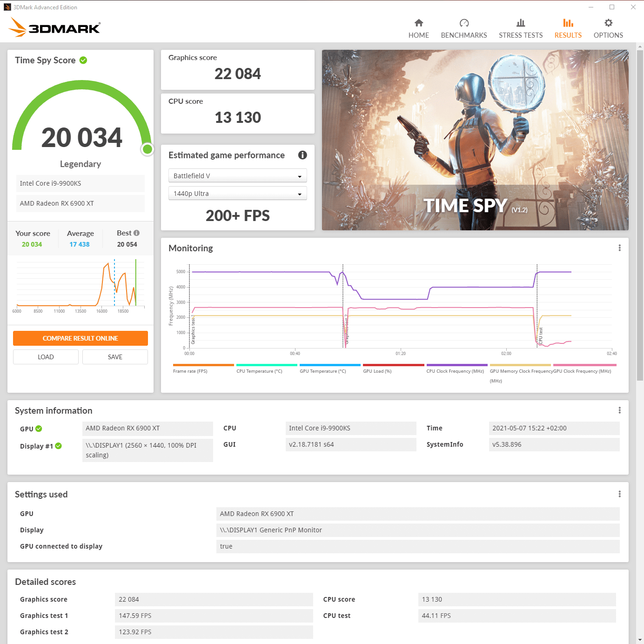Toggle Frame rate (FPS) legend color bar

[203, 365]
